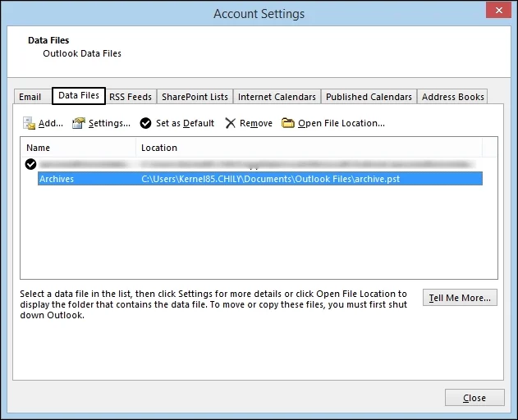Click the Open File Location folder icon
The width and height of the screenshot is (518, 420).
tap(288, 123)
